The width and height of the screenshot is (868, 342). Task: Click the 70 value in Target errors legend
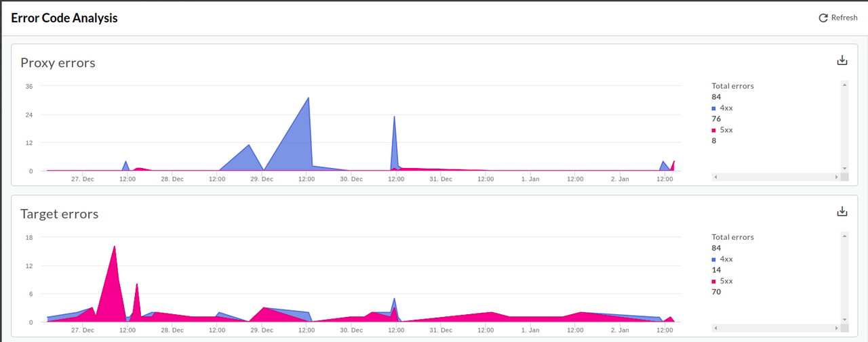(x=716, y=292)
